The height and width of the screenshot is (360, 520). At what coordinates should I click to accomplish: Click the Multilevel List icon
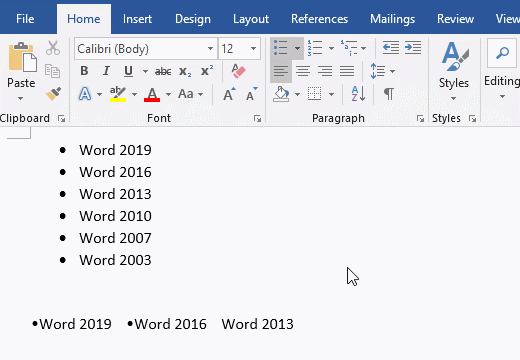click(349, 48)
